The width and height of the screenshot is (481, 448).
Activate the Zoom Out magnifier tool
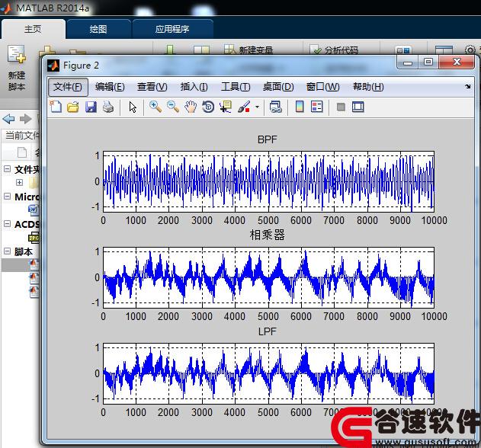coord(173,107)
